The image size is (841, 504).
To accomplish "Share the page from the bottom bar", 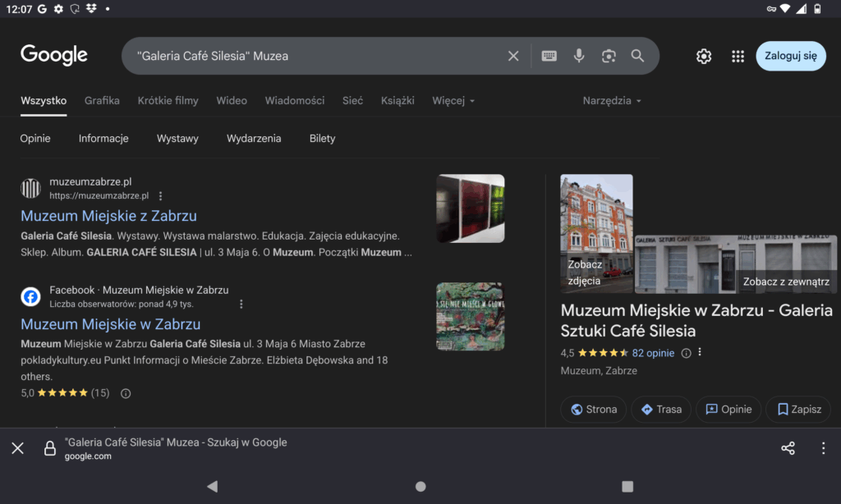I will click(x=788, y=448).
